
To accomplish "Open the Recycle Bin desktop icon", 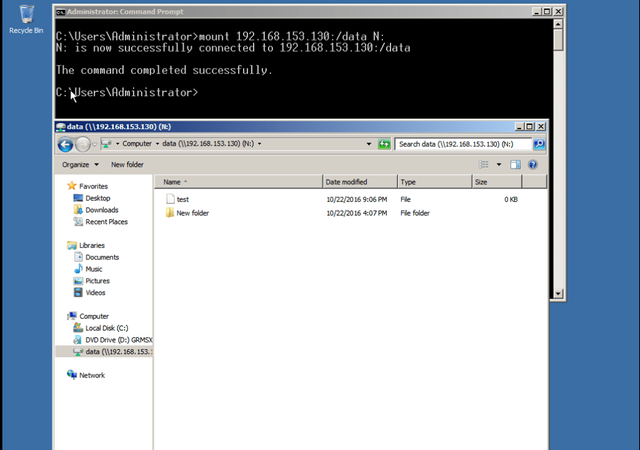I will pos(26,19).
